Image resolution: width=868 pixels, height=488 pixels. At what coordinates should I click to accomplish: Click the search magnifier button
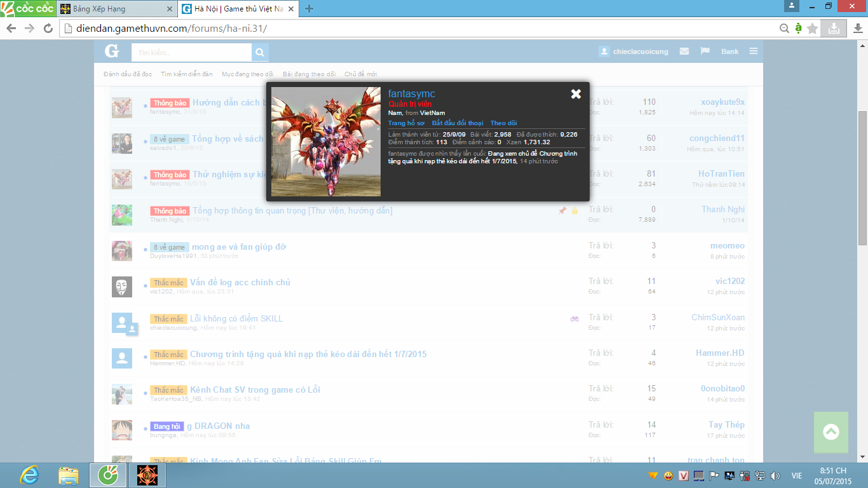[260, 52]
